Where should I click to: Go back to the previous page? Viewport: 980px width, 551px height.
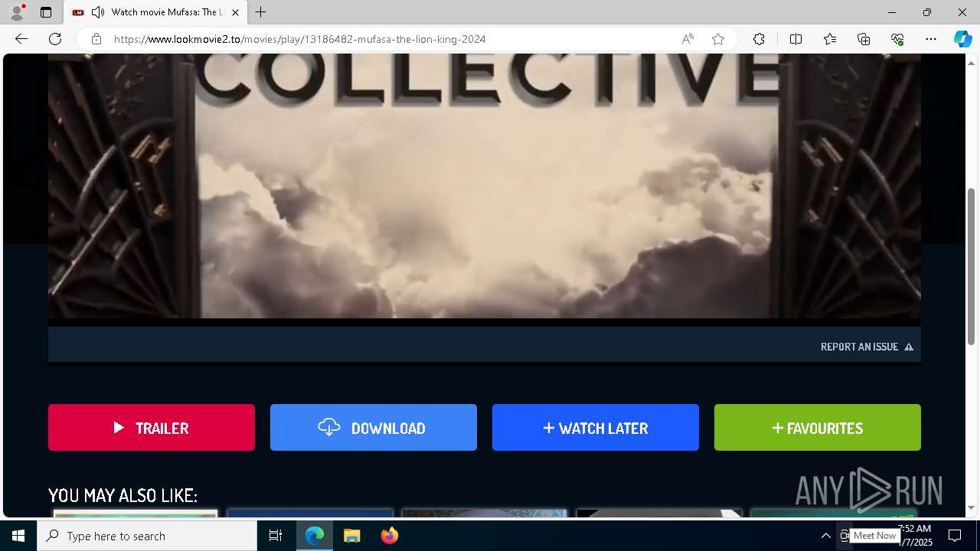point(21,39)
